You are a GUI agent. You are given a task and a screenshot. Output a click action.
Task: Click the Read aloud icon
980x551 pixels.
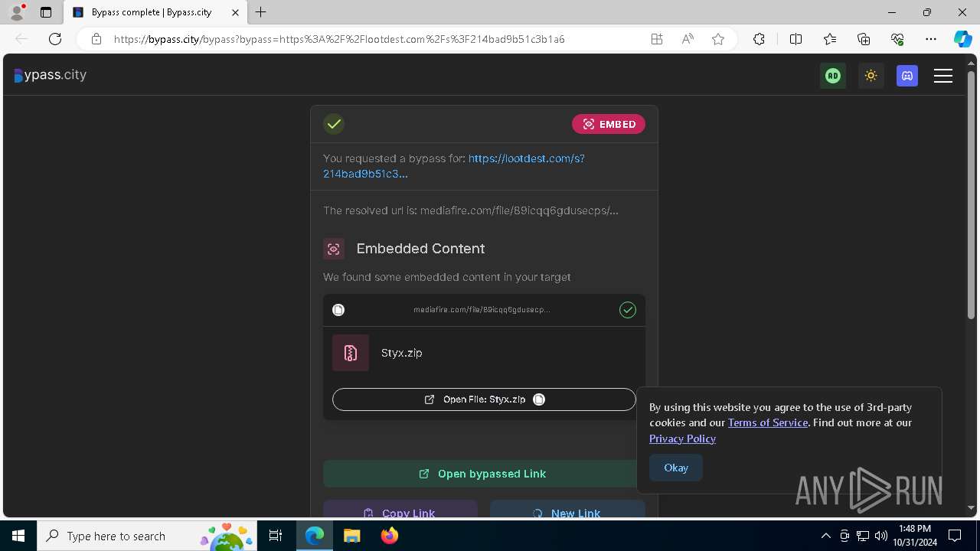[x=688, y=39]
